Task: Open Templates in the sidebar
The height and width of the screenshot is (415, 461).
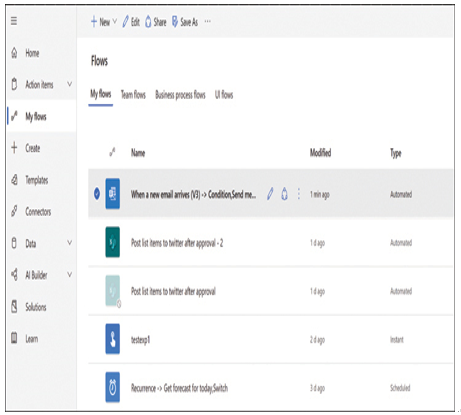Action: pos(37,180)
